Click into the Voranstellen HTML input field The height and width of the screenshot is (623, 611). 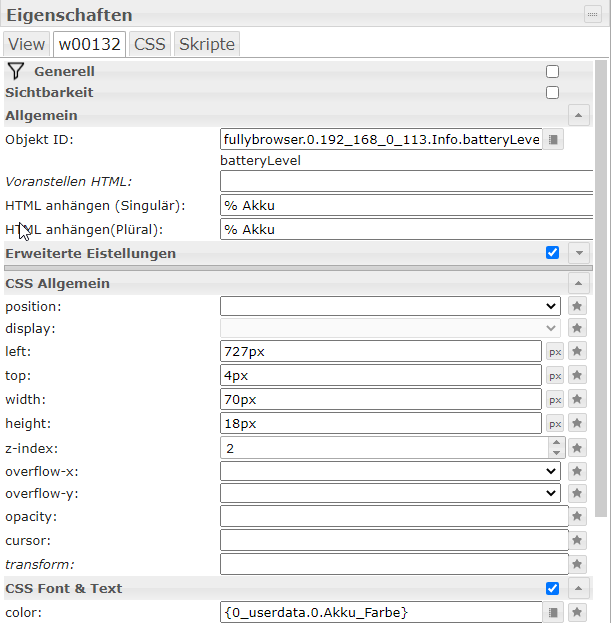(407, 182)
